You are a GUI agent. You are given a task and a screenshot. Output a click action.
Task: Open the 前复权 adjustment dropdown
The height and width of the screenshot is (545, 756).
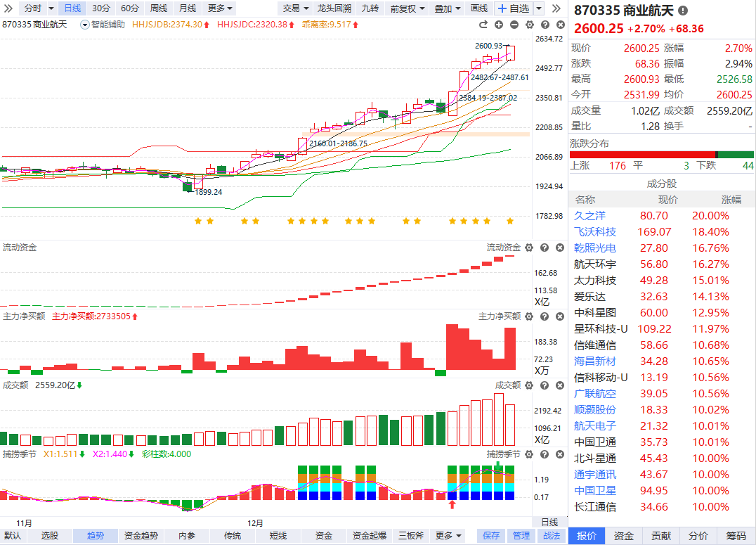408,8
